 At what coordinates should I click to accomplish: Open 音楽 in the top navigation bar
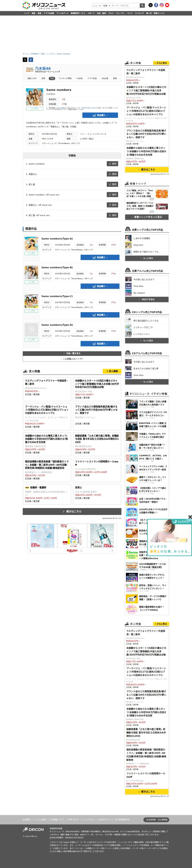coord(39,13)
